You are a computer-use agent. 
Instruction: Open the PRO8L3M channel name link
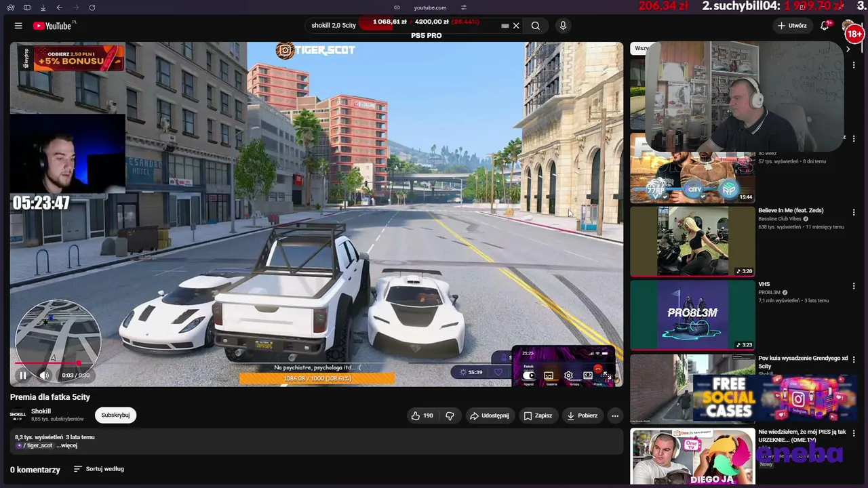tap(769, 292)
